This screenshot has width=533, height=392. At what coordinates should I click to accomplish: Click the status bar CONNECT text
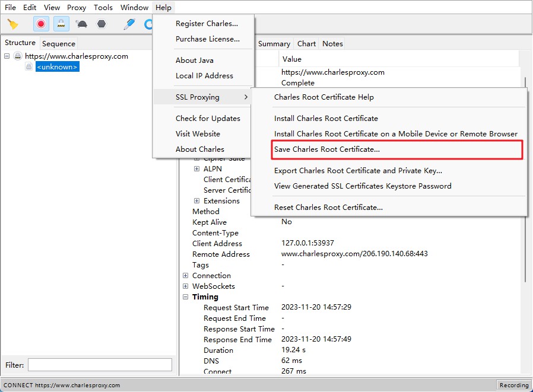[62, 385]
